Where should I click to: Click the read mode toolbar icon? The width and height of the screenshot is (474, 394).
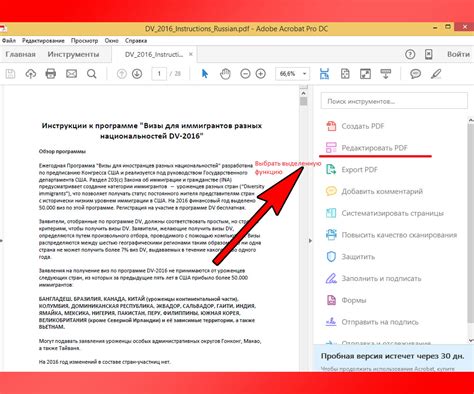[x=386, y=74]
